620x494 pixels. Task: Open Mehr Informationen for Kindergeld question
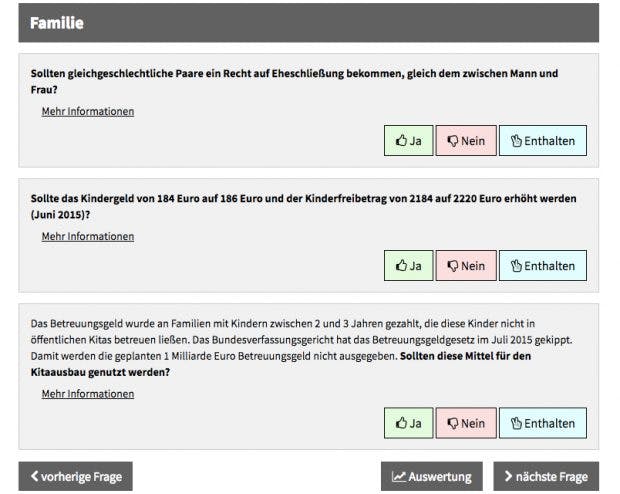click(88, 237)
